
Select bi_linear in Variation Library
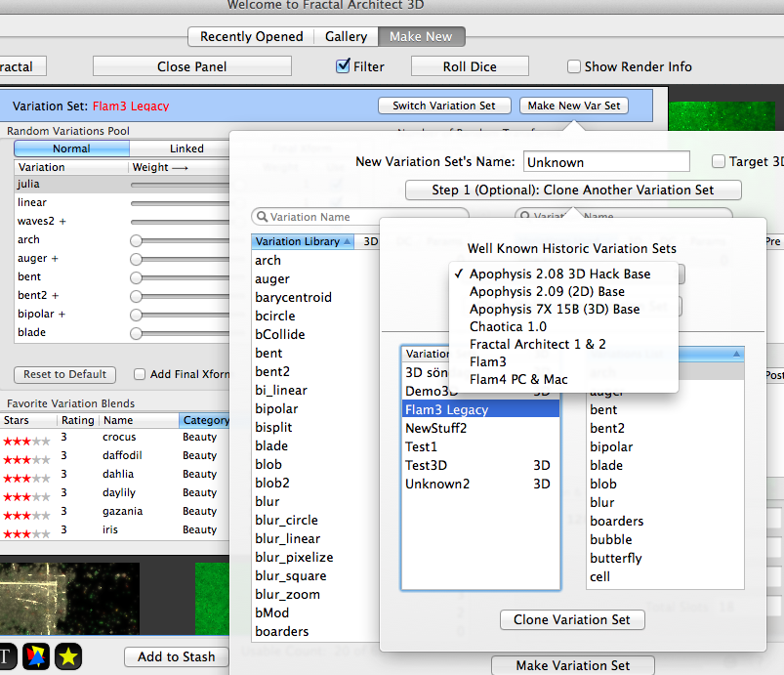(x=315, y=391)
